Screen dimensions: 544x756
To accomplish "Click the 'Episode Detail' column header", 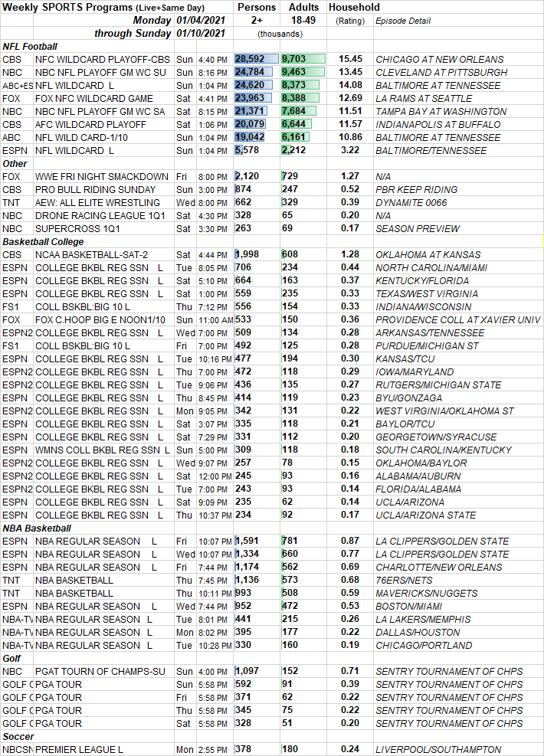I will 403,21.
